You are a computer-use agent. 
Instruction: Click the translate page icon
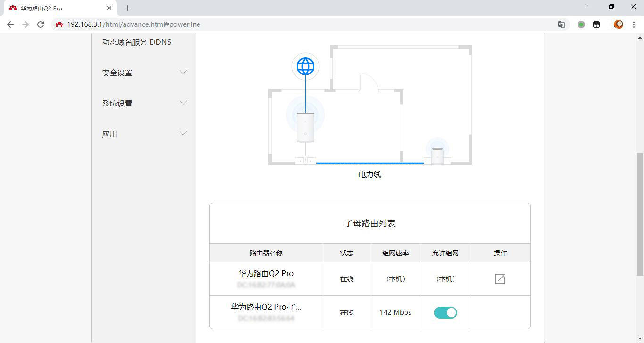coord(561,24)
